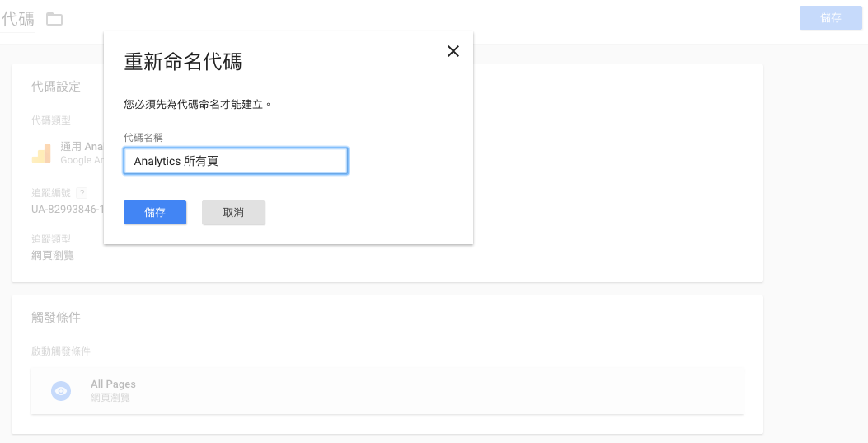Click the 取消 button in dialog
868x443 pixels.
tap(233, 213)
